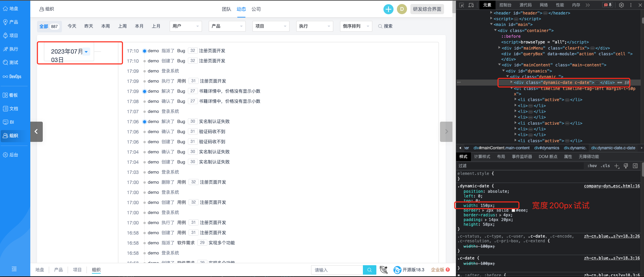Toggle the device toolbar icon in DevTools
The height and width of the screenshot is (277, 644).
pyautogui.click(x=471, y=5)
